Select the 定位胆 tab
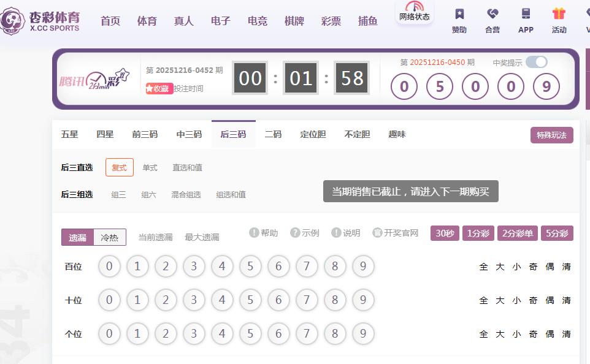Screen dimensions: 590x364 coord(313,134)
